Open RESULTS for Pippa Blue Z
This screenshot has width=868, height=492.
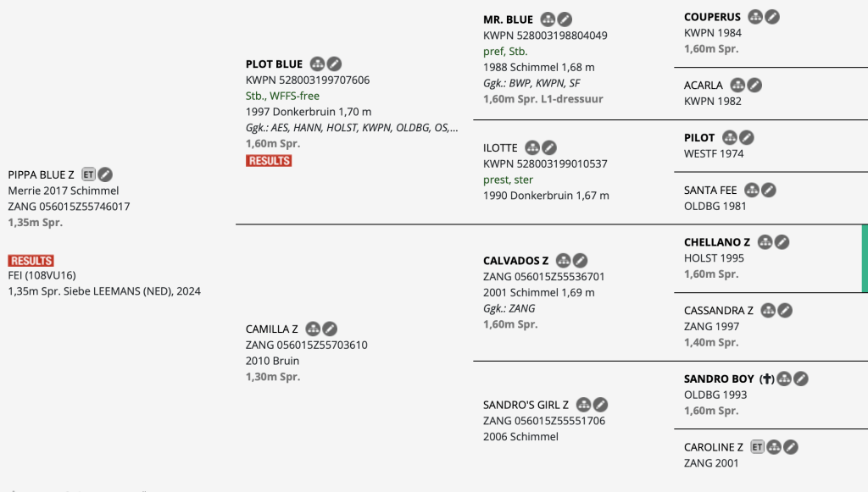(31, 261)
